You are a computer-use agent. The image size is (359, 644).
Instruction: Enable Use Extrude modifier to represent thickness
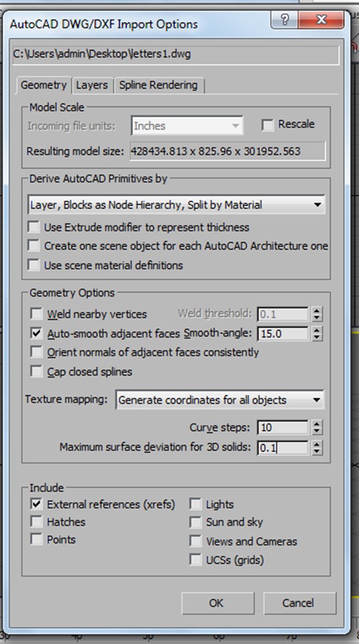click(33, 227)
